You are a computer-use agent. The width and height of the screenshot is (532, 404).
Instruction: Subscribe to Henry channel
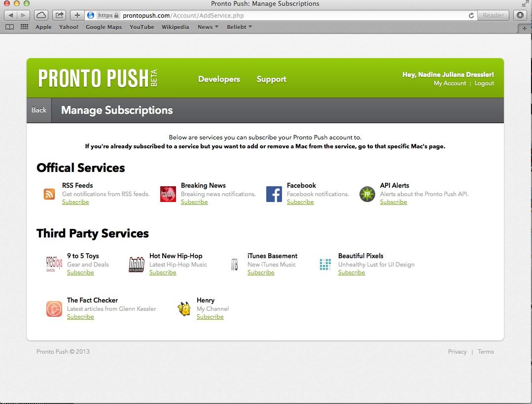tap(210, 317)
